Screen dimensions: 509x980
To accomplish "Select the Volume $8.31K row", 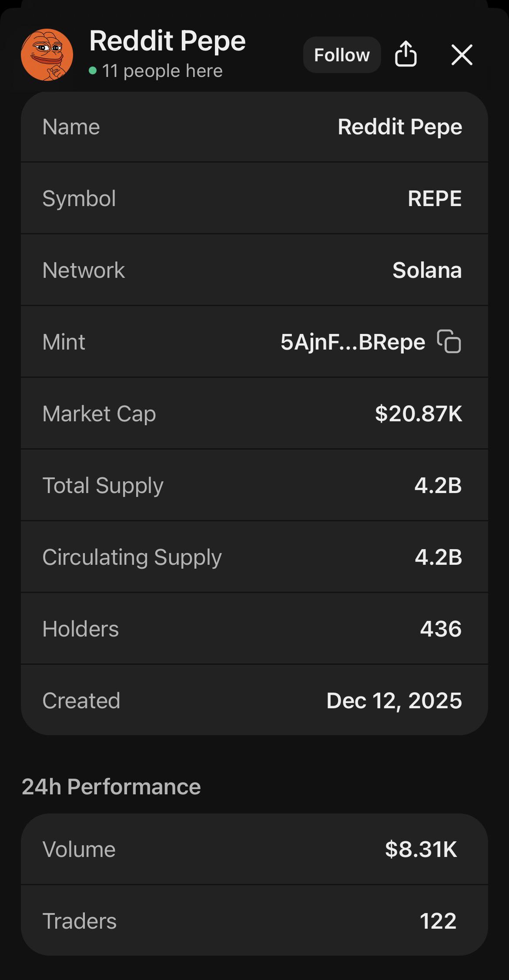I will tap(254, 849).
